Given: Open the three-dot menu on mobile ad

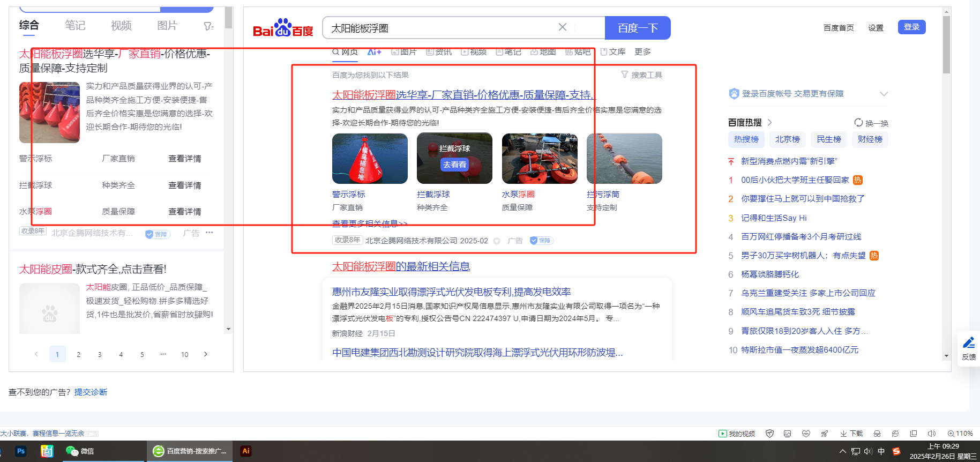Looking at the screenshot, I should pyautogui.click(x=210, y=233).
